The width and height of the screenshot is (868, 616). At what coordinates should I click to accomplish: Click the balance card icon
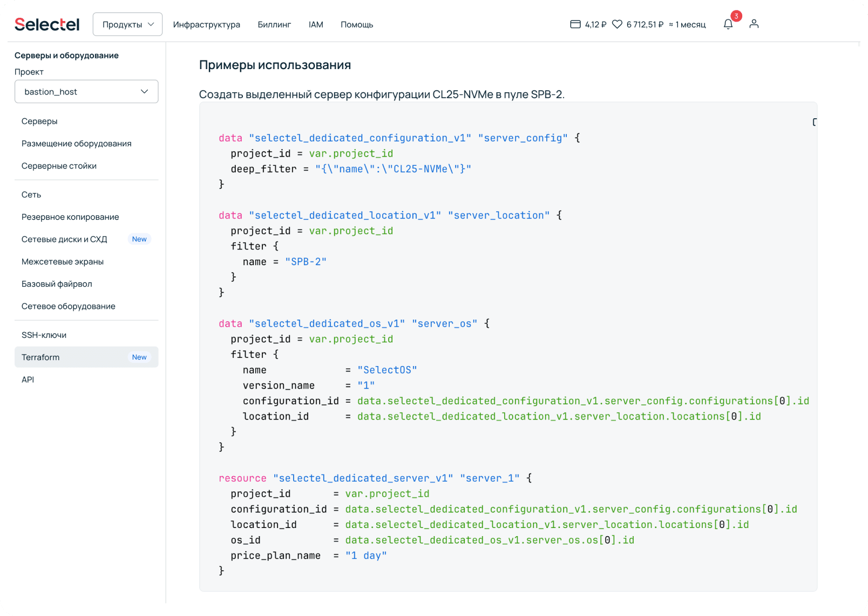(575, 24)
